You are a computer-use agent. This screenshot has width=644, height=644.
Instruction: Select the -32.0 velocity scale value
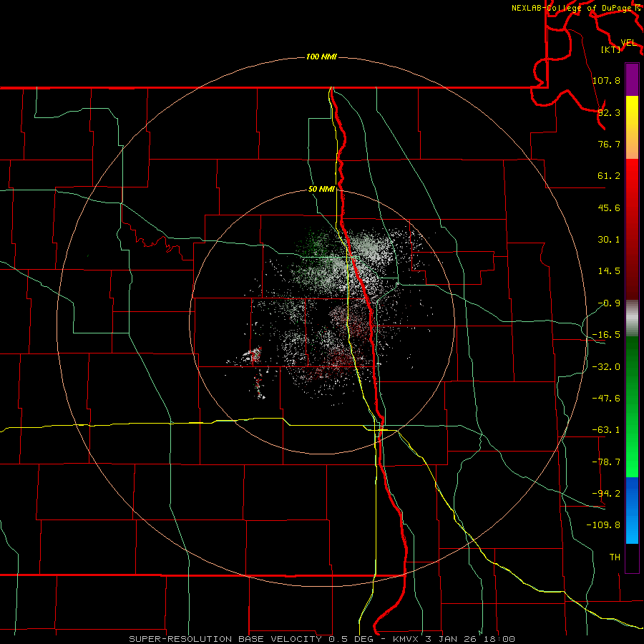pyautogui.click(x=606, y=367)
